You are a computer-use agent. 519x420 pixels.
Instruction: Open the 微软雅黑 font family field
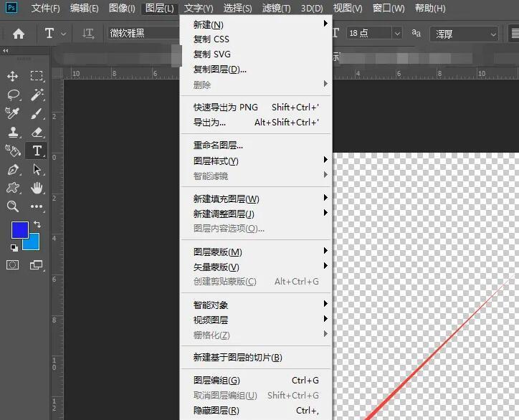[x=143, y=34]
